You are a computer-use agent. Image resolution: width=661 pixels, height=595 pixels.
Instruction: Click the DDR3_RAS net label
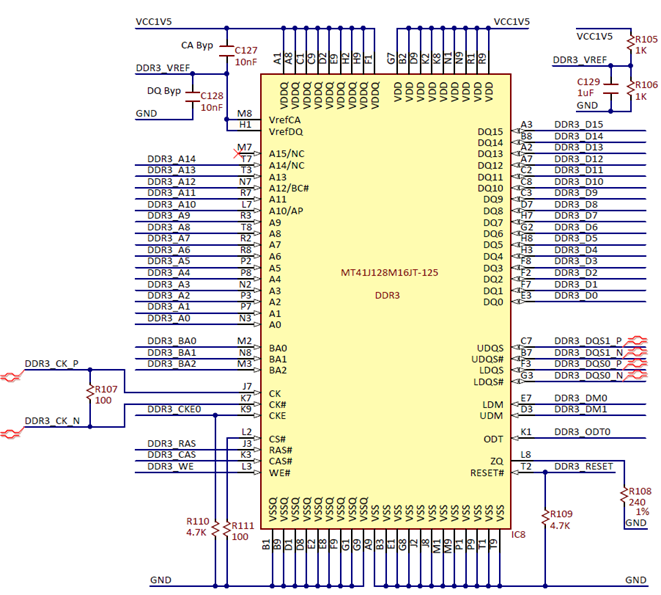point(171,443)
